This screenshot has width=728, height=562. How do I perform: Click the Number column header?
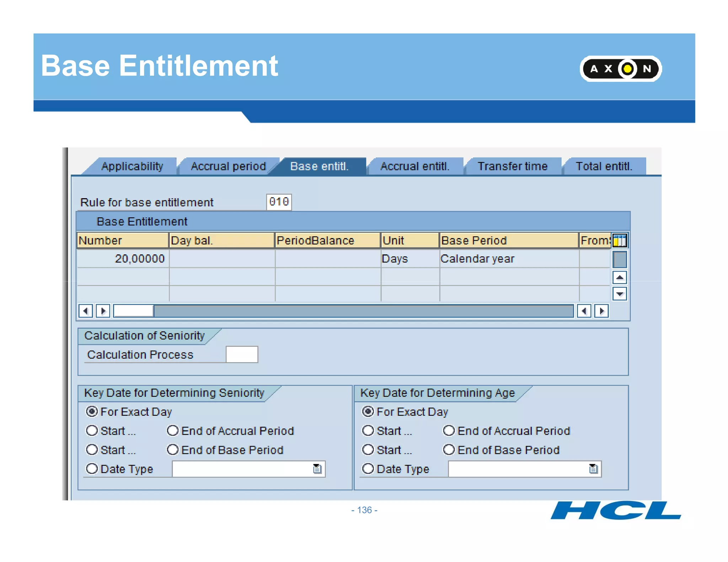tap(122, 241)
